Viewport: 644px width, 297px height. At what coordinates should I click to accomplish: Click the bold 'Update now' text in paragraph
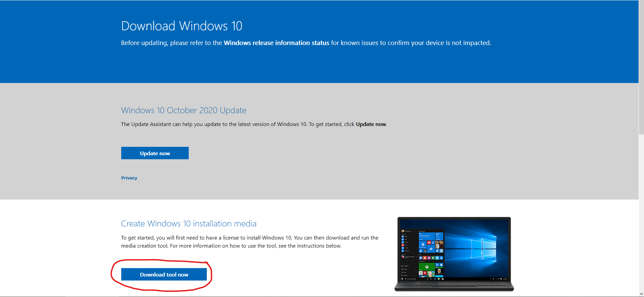click(x=371, y=124)
